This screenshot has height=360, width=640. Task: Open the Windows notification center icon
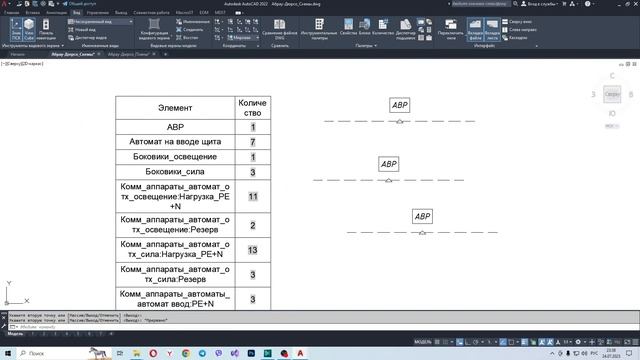[x=629, y=353]
